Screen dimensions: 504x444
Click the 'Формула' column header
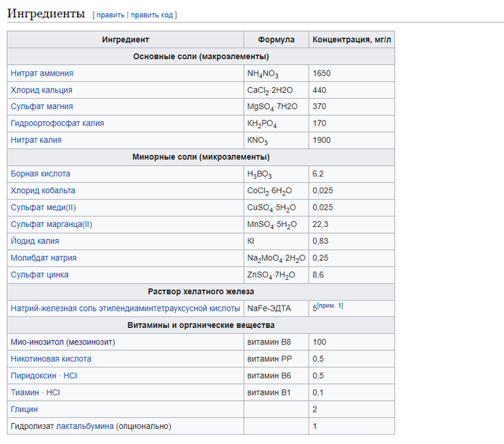coord(276,40)
